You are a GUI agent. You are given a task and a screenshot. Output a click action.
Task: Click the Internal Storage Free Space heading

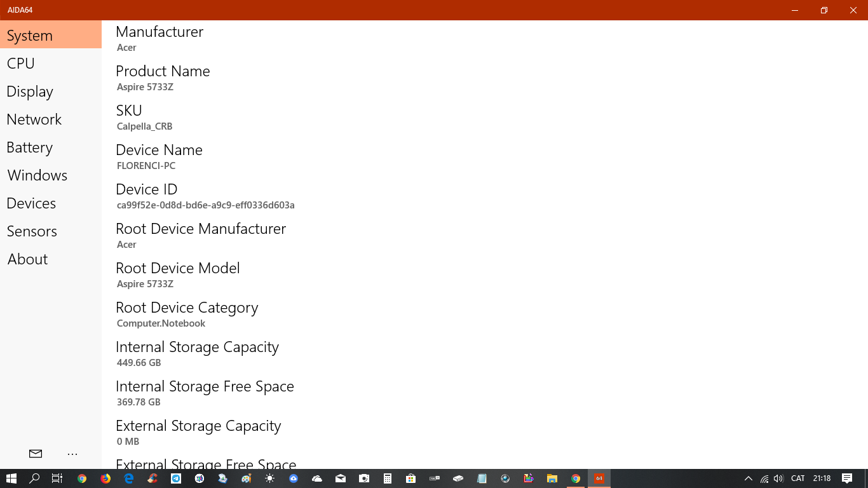coord(205,387)
